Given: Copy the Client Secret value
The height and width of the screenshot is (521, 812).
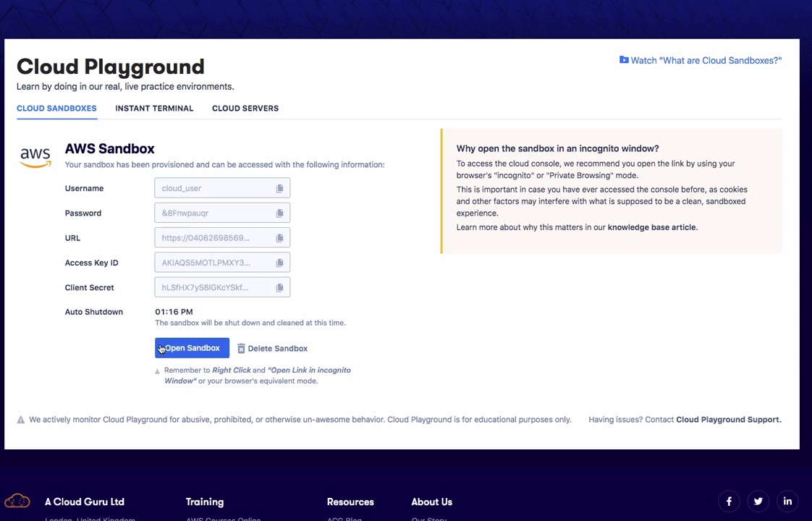Looking at the screenshot, I should [x=279, y=287].
